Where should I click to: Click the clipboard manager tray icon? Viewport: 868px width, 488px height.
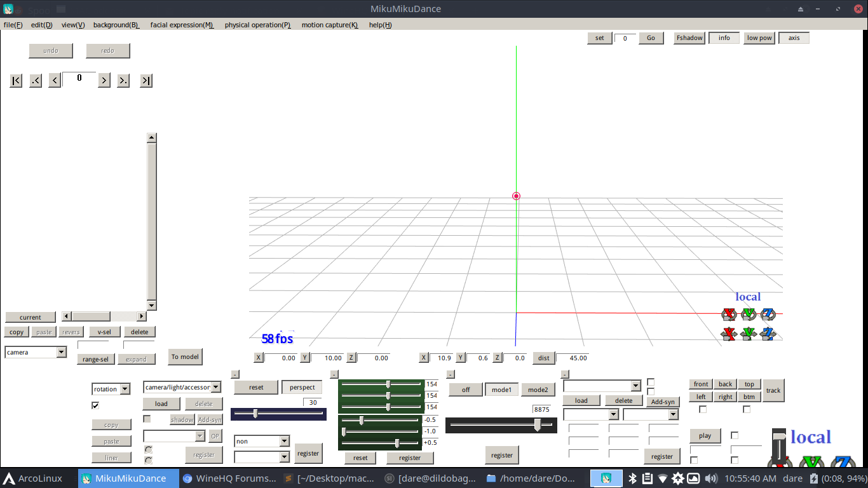pyautogui.click(x=647, y=478)
